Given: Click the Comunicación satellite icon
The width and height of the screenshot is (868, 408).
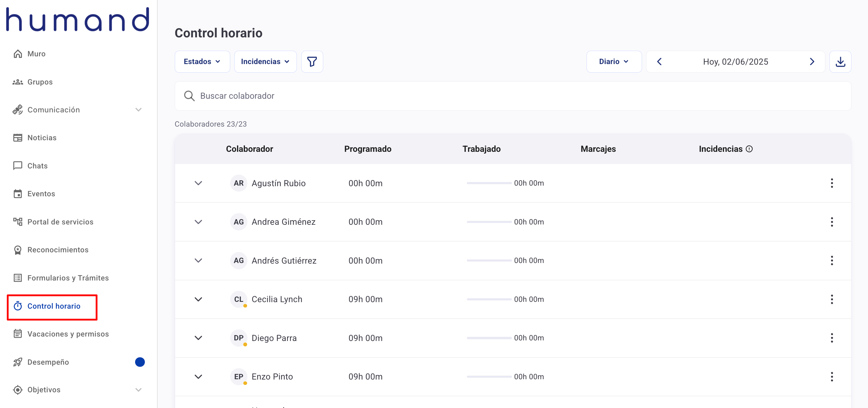Looking at the screenshot, I should pos(17,110).
